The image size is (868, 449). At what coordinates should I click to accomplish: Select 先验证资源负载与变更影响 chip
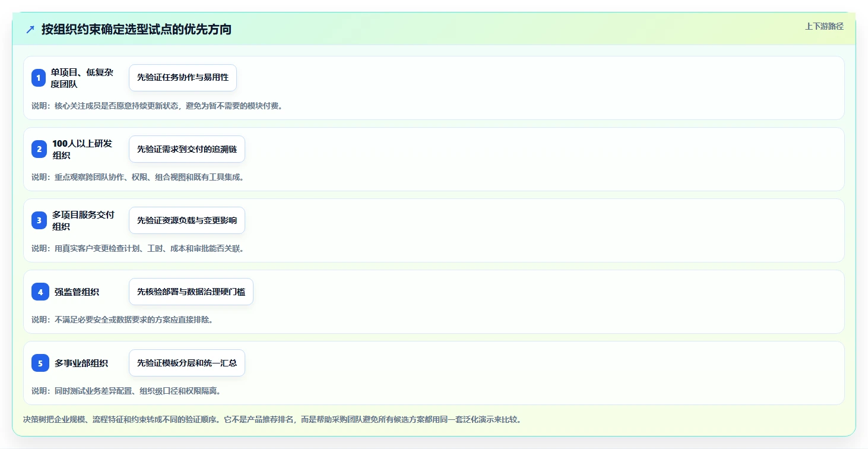tap(187, 220)
